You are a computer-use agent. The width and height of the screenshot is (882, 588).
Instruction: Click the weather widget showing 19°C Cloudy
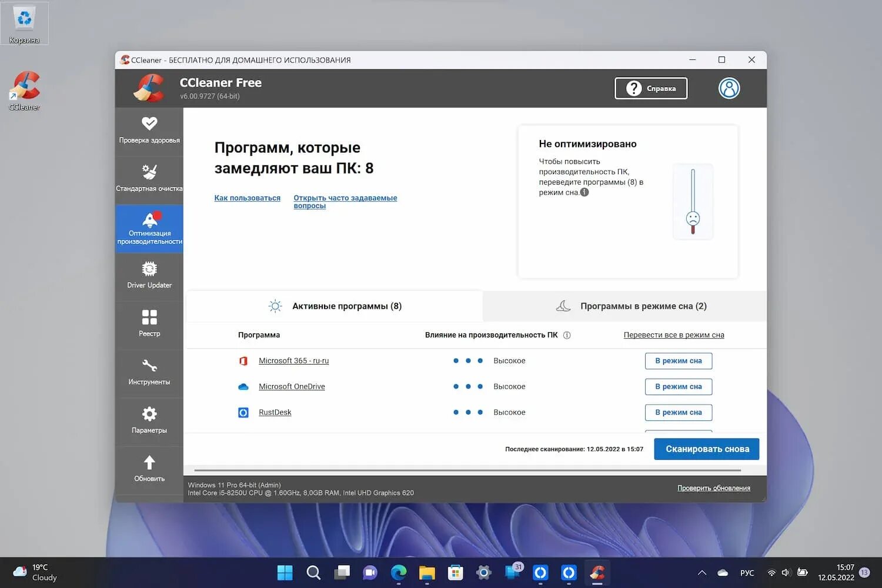pyautogui.click(x=35, y=573)
